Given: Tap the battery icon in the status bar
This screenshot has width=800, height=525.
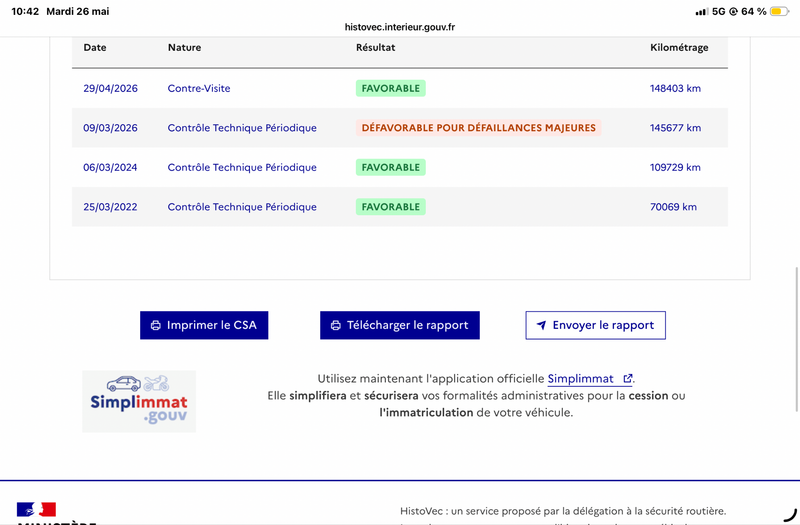Looking at the screenshot, I should click(780, 11).
